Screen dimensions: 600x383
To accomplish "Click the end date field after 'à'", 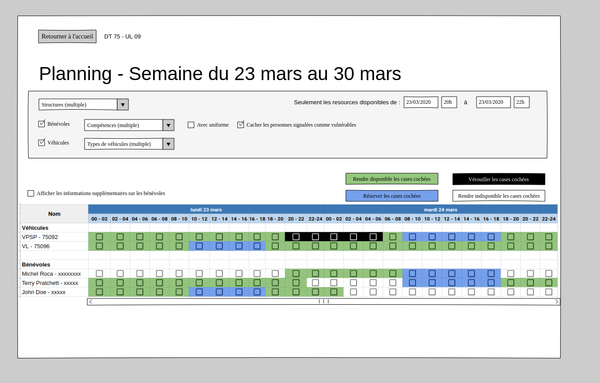I will coord(493,103).
